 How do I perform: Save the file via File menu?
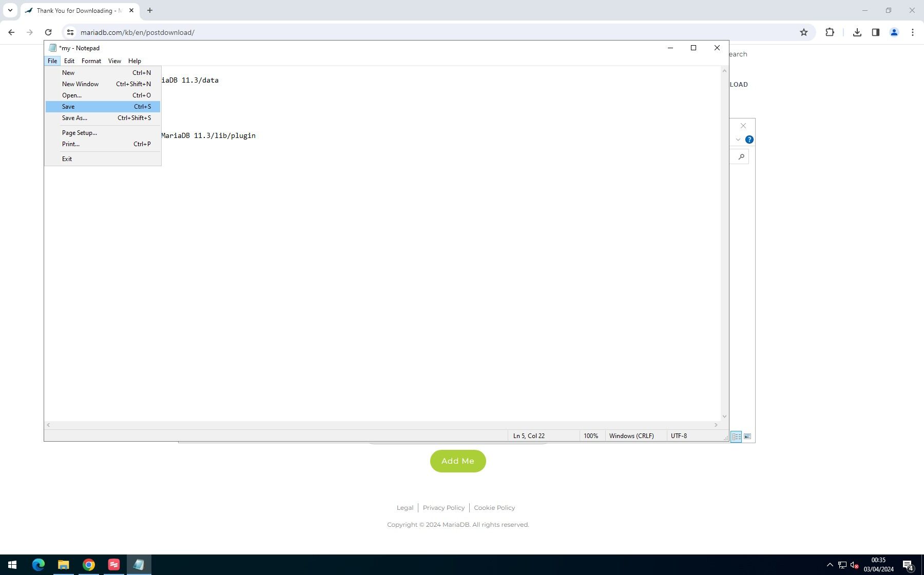(103, 107)
